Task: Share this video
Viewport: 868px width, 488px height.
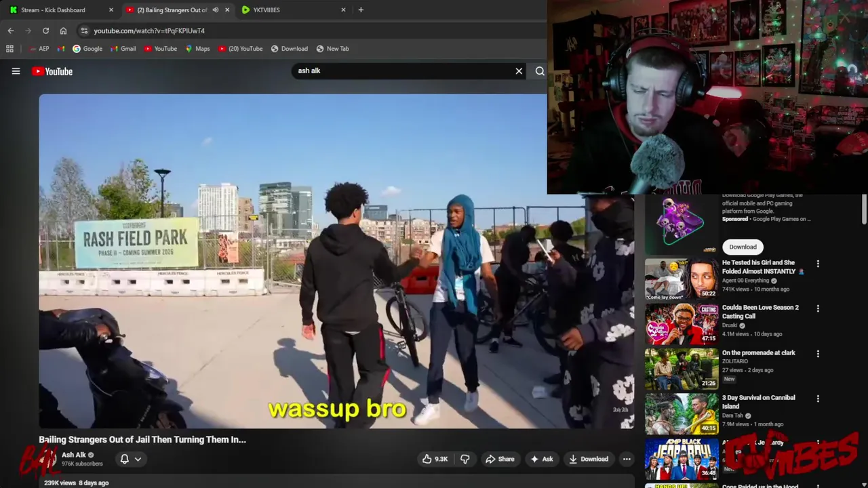Action: (500, 459)
